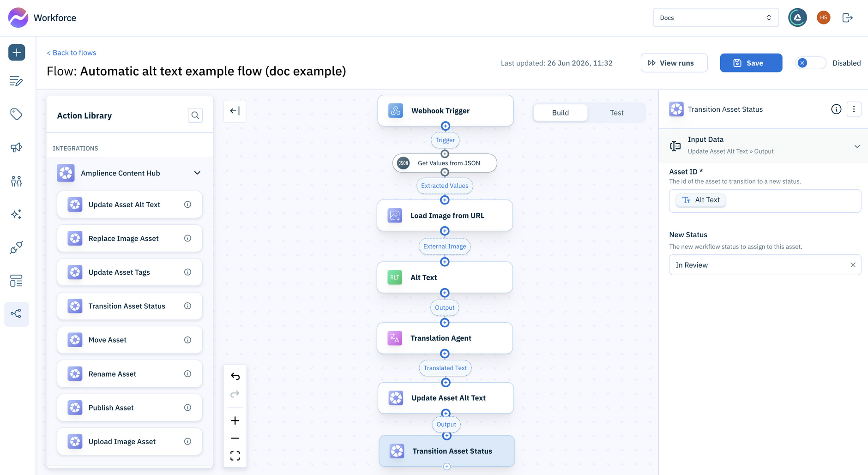
Task: Open the HS user avatar
Action: click(823, 18)
